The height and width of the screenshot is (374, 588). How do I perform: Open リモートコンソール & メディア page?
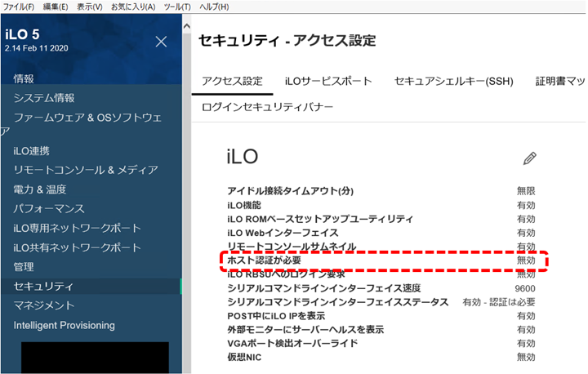[86, 170]
